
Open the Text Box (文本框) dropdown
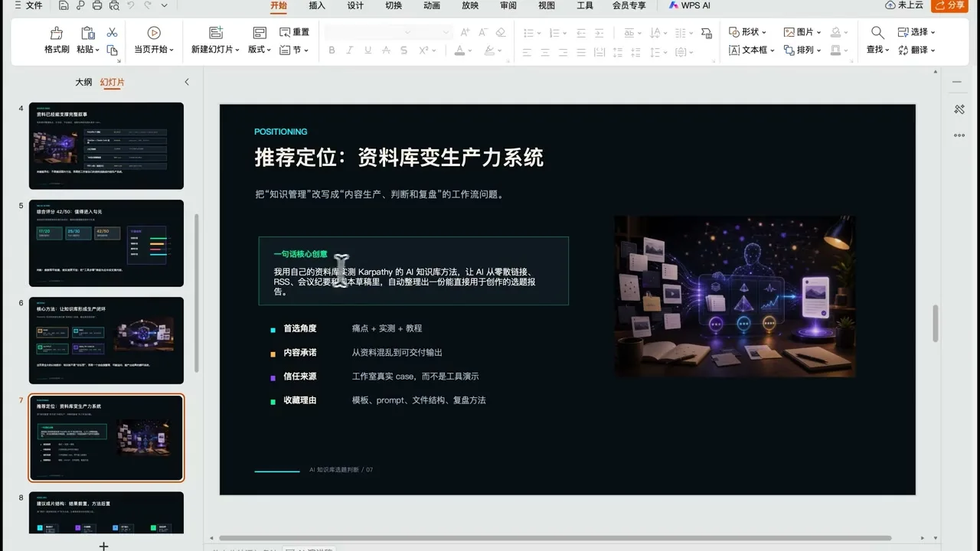pyautogui.click(x=751, y=50)
